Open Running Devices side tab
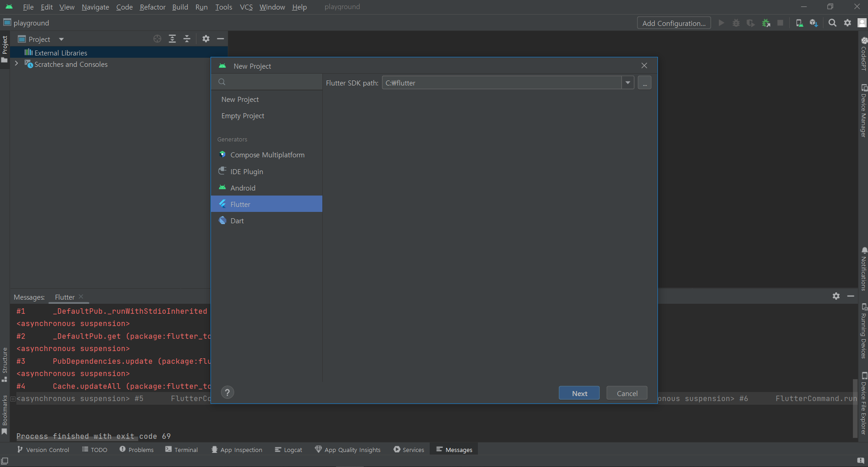 coord(863,331)
